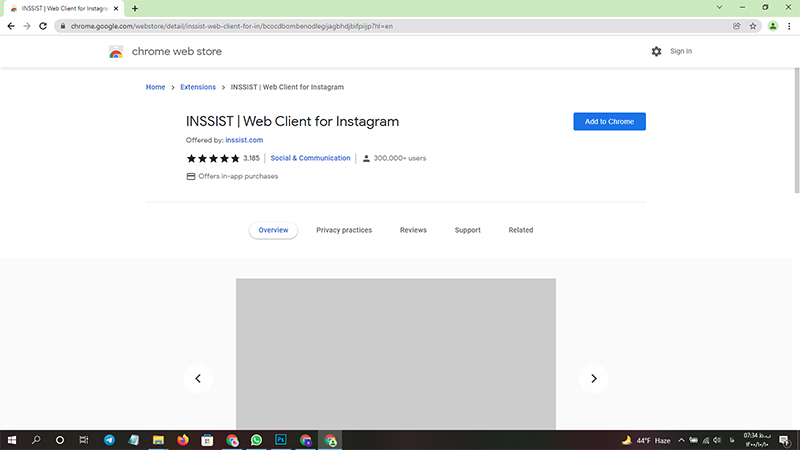
Task: Switch to the Privacy practices tab
Action: tap(344, 230)
